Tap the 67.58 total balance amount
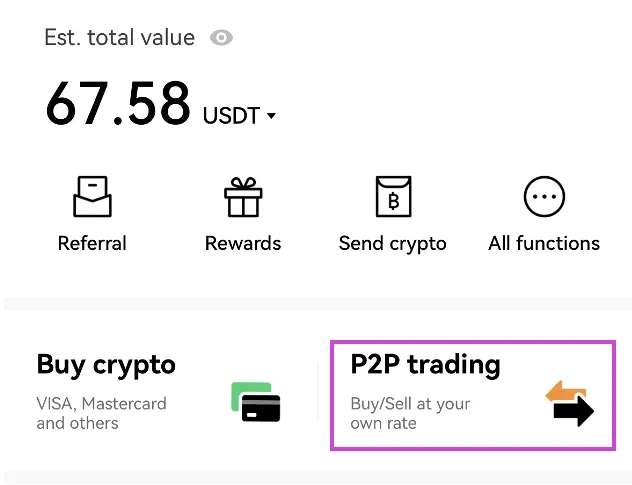 [x=118, y=103]
